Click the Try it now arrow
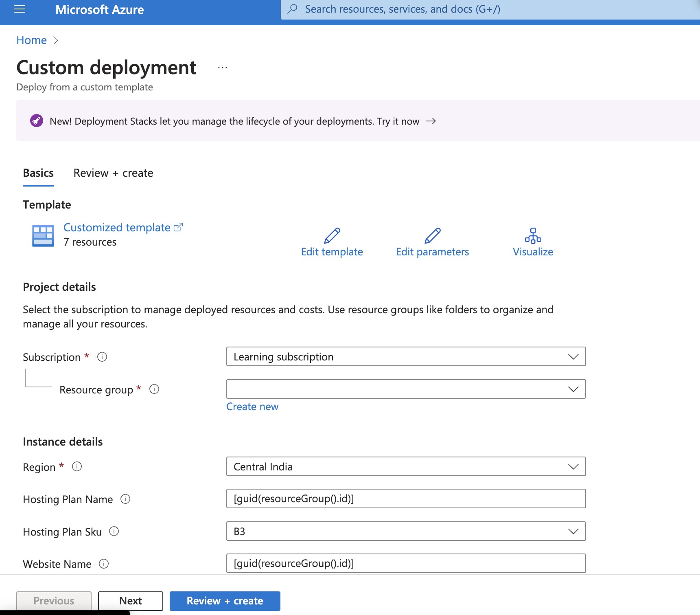 [x=431, y=121]
